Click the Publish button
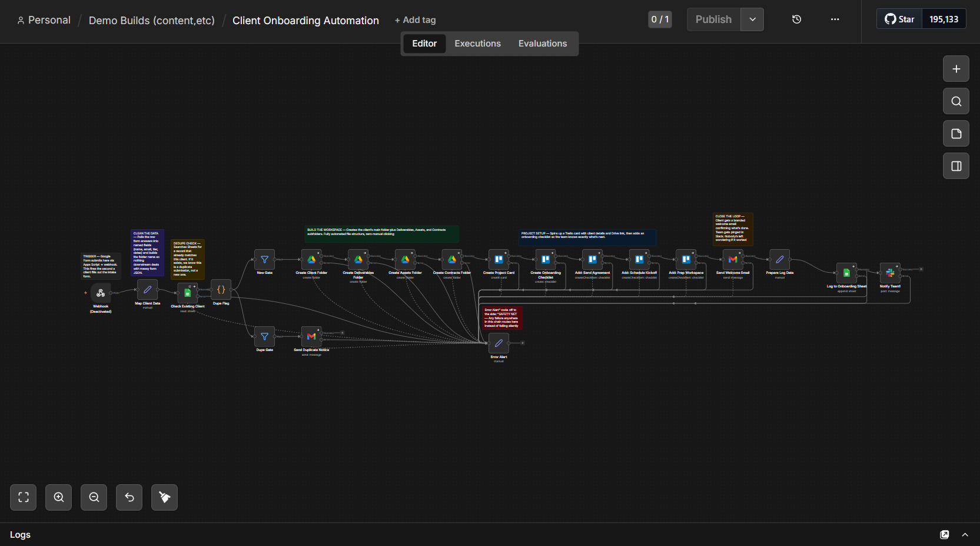Viewport: 980px width, 546px height. (713, 19)
